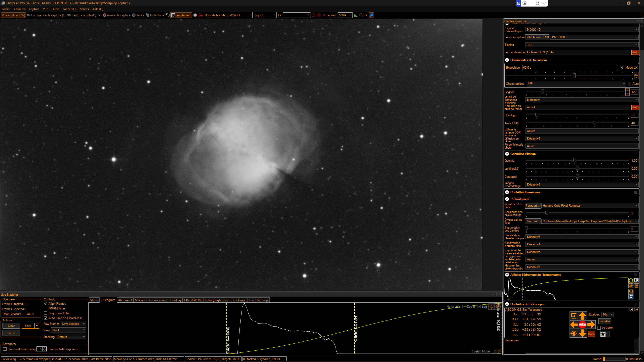
Task: Click the black/white contrast icon in mini histogram
Action: pyautogui.click(x=636, y=281)
